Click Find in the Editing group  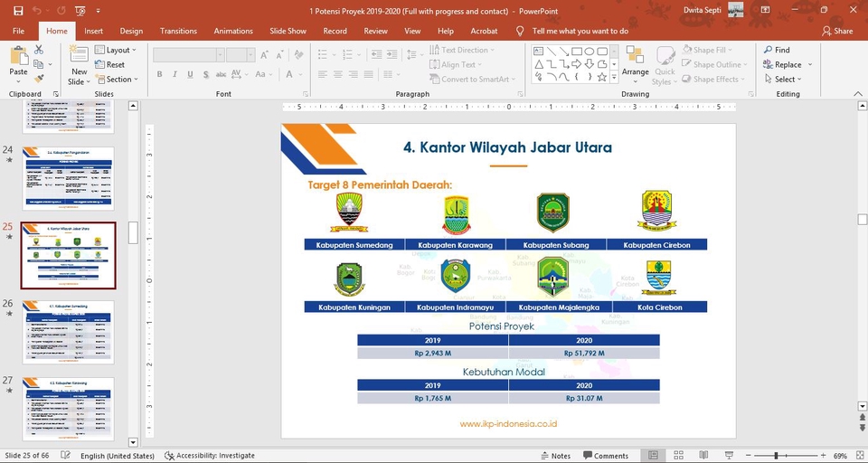click(777, 50)
